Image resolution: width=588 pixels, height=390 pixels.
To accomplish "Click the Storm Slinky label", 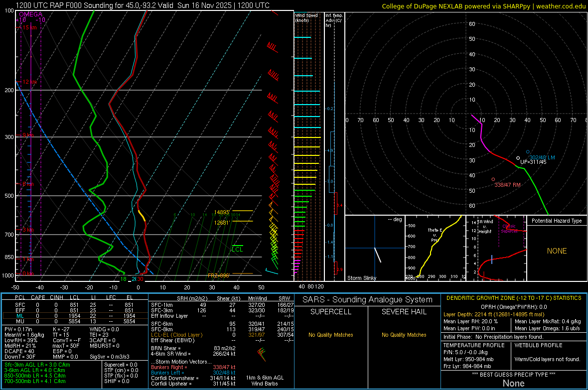I will point(361,278).
